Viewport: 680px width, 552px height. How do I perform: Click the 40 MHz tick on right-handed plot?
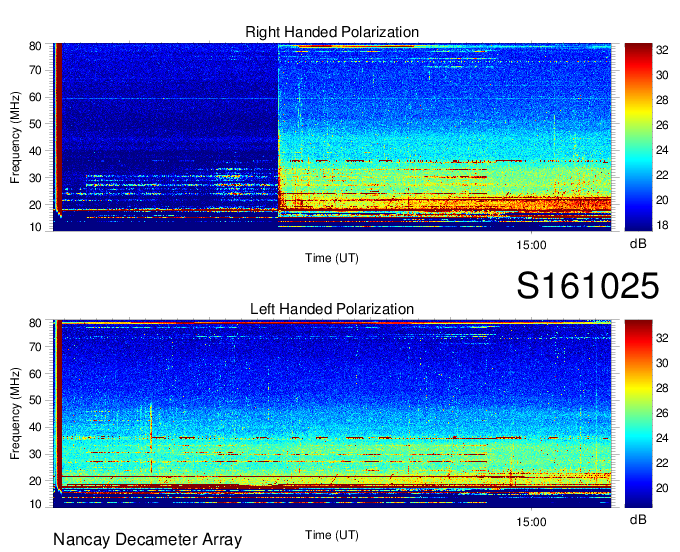[35, 151]
